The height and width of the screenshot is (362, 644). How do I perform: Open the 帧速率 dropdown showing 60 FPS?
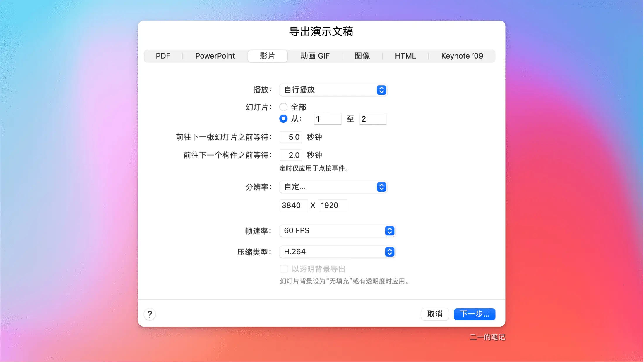click(337, 231)
